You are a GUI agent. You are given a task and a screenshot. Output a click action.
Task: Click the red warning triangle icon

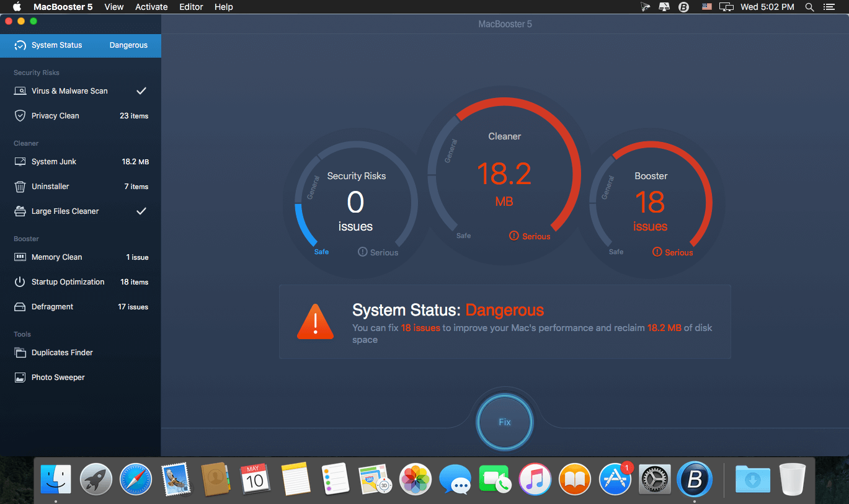point(316,322)
